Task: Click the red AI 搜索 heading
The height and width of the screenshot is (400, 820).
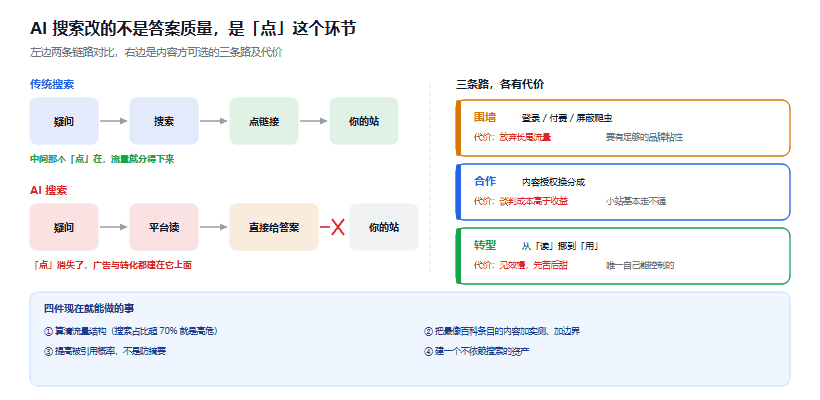Action: (49, 191)
